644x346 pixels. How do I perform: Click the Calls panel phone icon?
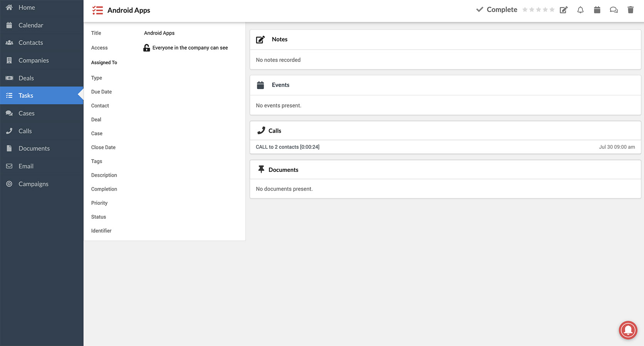261,130
